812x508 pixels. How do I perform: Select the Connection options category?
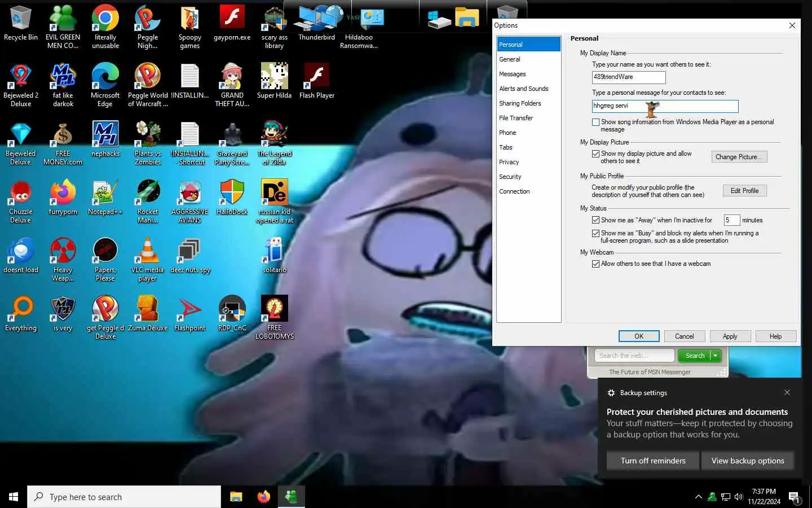528,191
